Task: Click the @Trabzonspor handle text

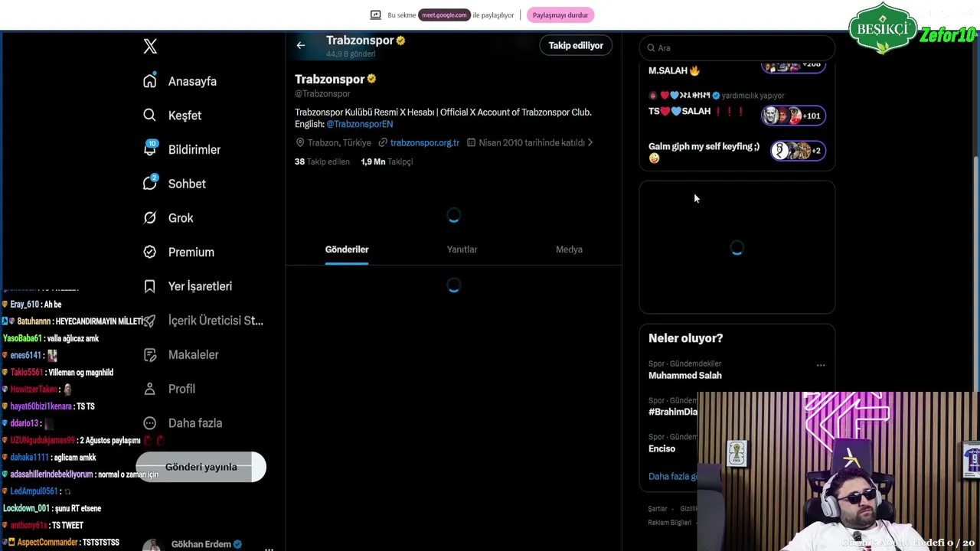Action: tap(322, 93)
